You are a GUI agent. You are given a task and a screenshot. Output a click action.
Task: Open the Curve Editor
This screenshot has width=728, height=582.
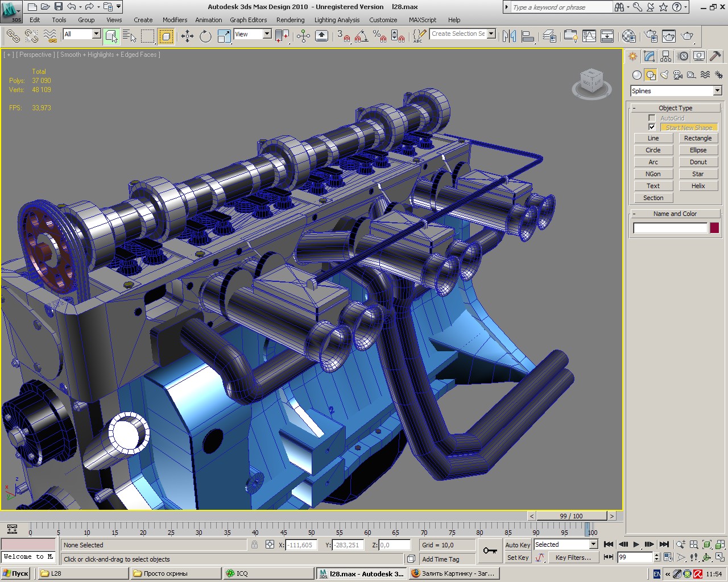pos(589,36)
